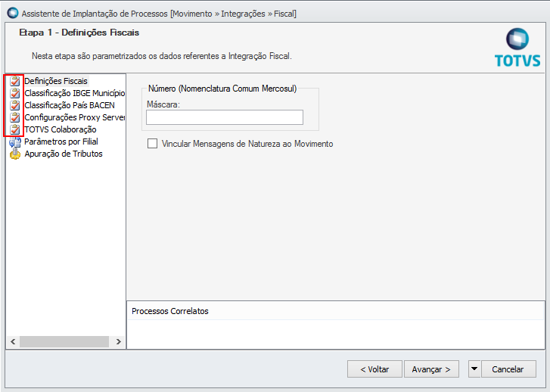550x392 pixels.
Task: Click the Parâmetros por Filial icon
Action: click(14, 142)
